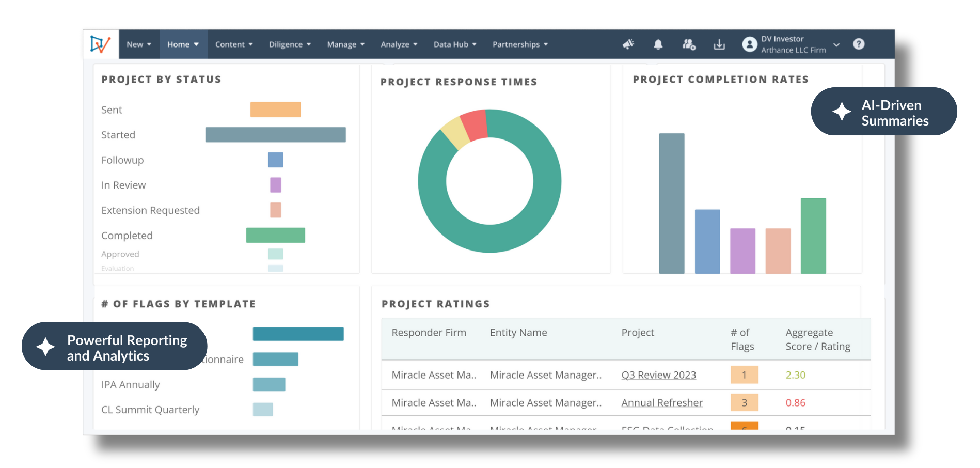Select the Home menu item

tap(183, 44)
